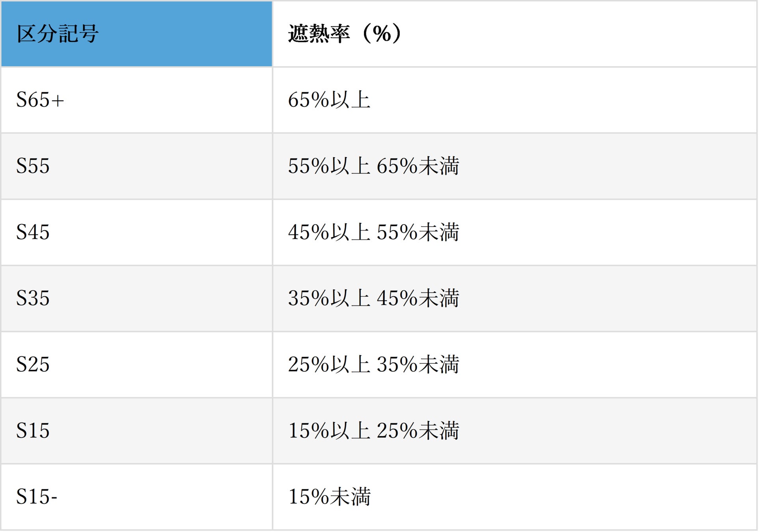This screenshot has height=532, width=759.
Task: Click the 65%未満 text in S55 row
Action: [x=418, y=166]
